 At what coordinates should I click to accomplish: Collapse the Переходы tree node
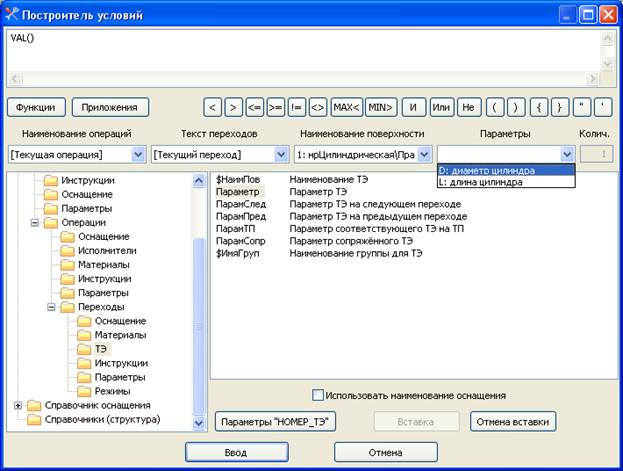(51, 307)
